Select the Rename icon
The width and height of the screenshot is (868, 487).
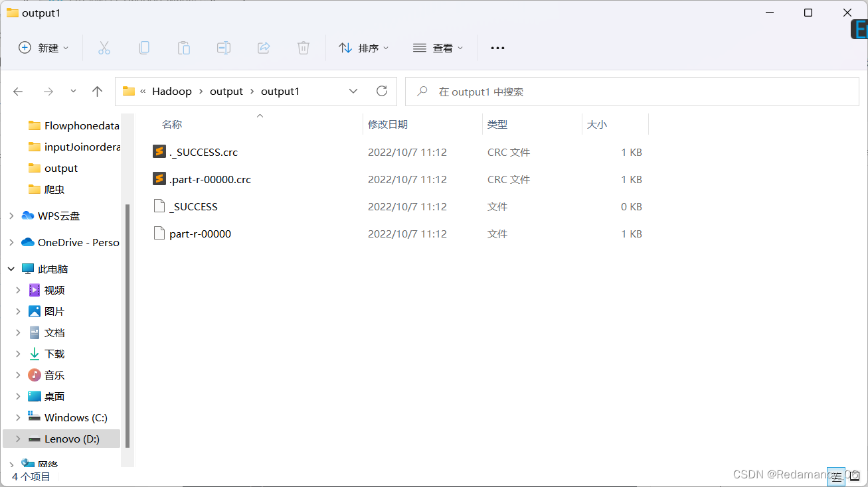tap(223, 47)
